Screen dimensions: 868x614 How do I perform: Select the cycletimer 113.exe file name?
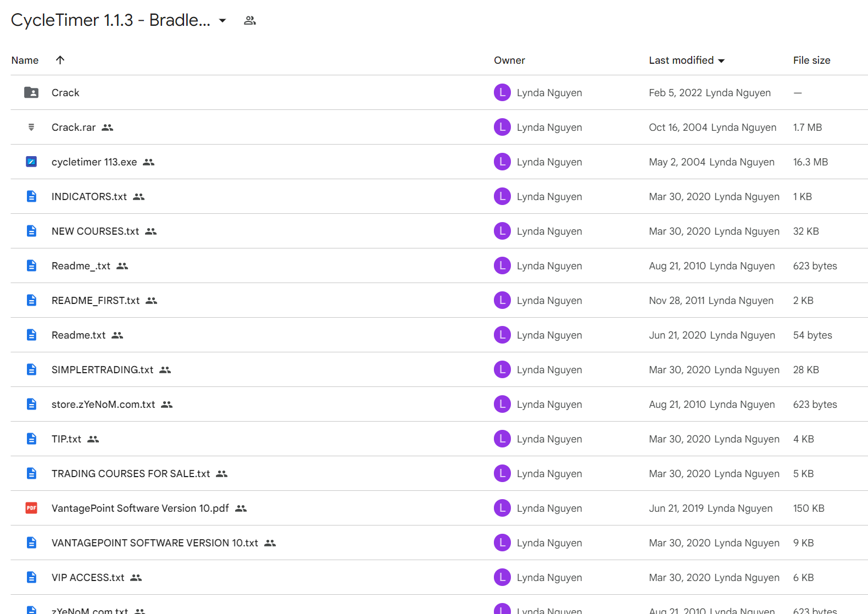94,162
